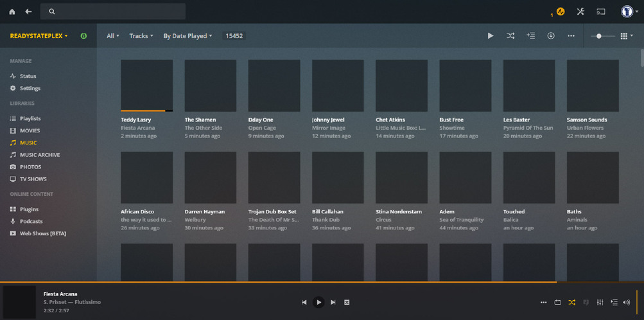
Task: Open the By Date Played sort dropdown
Action: (x=187, y=36)
